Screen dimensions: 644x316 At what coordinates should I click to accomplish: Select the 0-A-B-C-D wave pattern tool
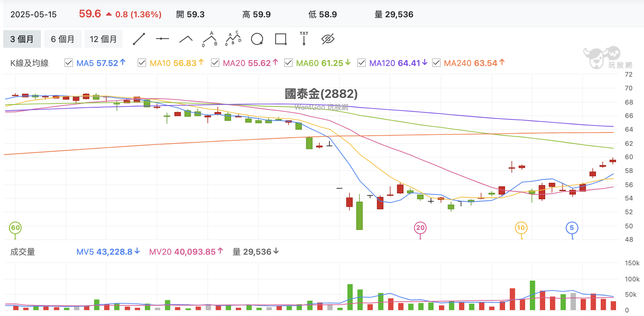tap(233, 39)
